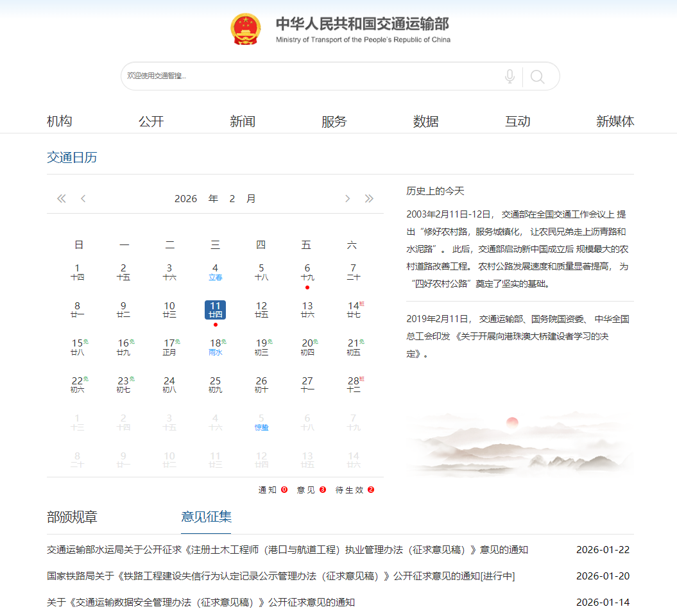Open the 新媒体 navigation menu
This screenshot has height=616, width=677.
(615, 121)
